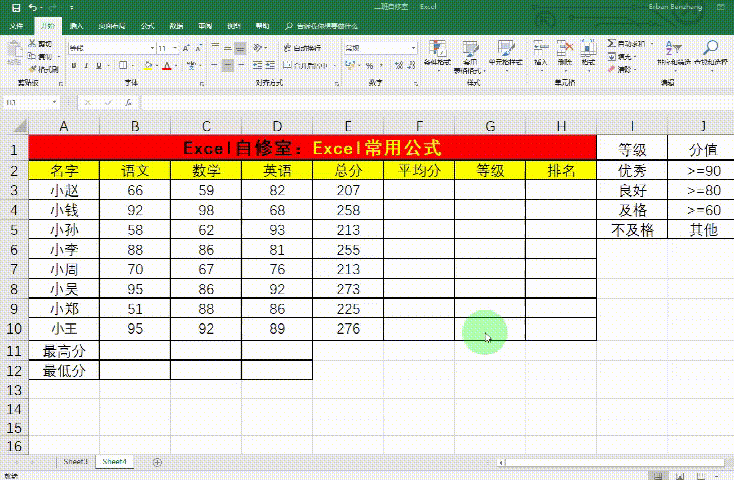
Task: Open the font name combo box
Action: pyautogui.click(x=112, y=48)
